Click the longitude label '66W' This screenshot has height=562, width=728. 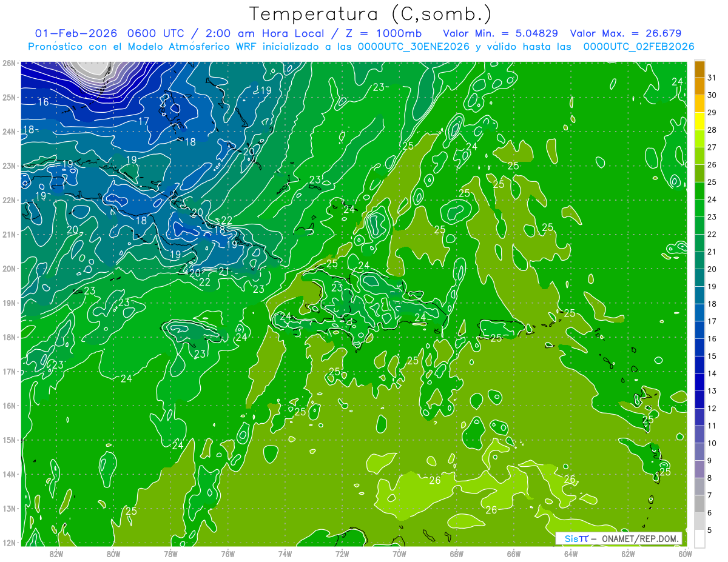tap(513, 554)
